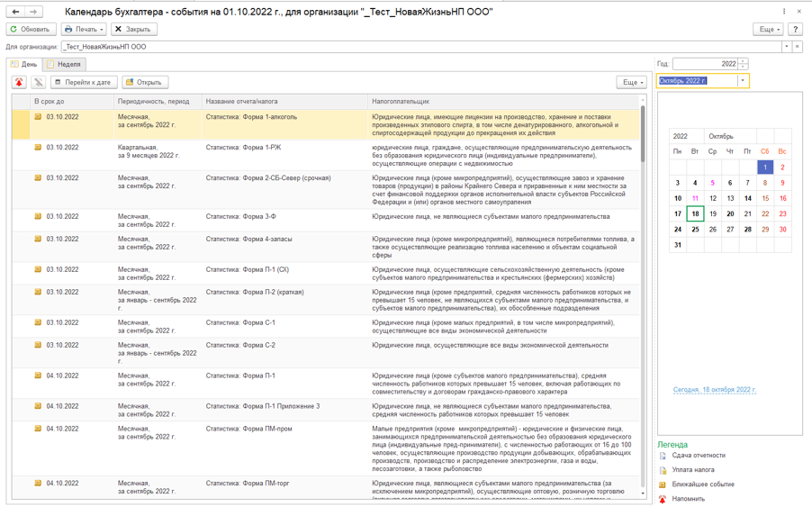
Task: Click the Сегодня, 18 октября 2022 г. link
Action: pyautogui.click(x=714, y=389)
